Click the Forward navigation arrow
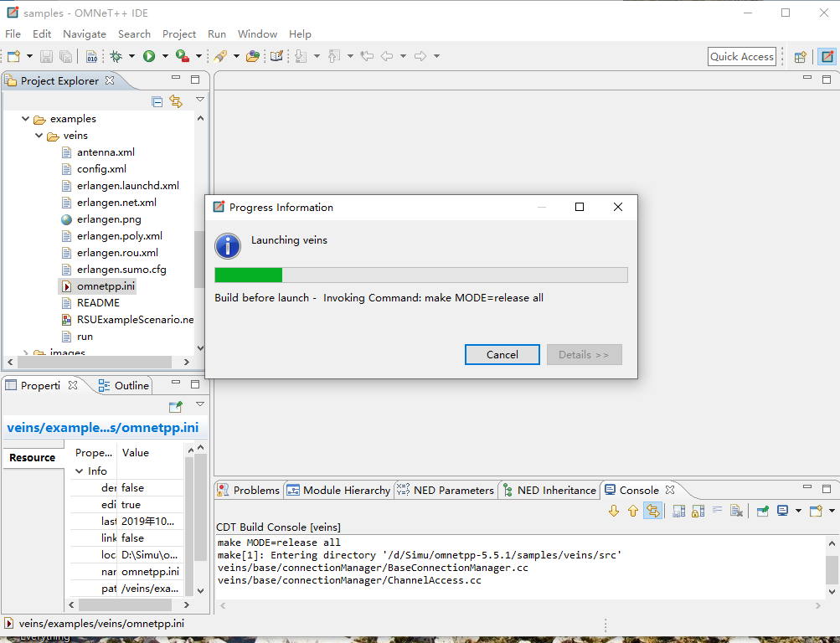Viewport: 840px width, 643px height. (x=420, y=56)
